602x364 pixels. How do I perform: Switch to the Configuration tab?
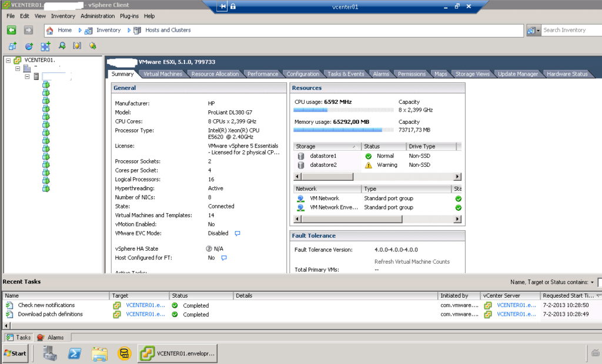(x=303, y=74)
